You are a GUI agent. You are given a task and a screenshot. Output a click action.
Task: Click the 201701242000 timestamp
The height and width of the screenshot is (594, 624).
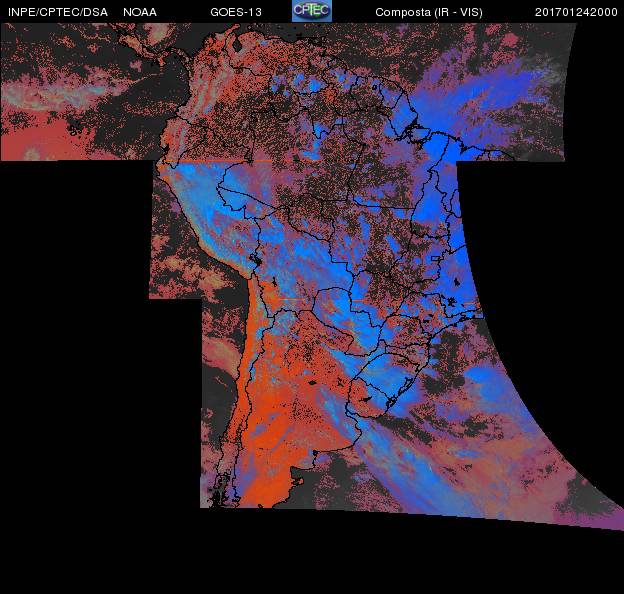[x=576, y=12]
